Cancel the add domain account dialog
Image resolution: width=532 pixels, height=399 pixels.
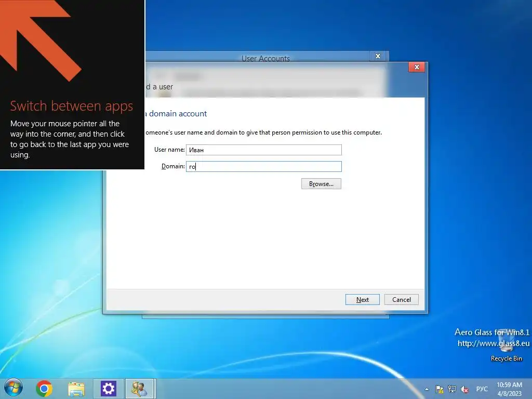[402, 300]
